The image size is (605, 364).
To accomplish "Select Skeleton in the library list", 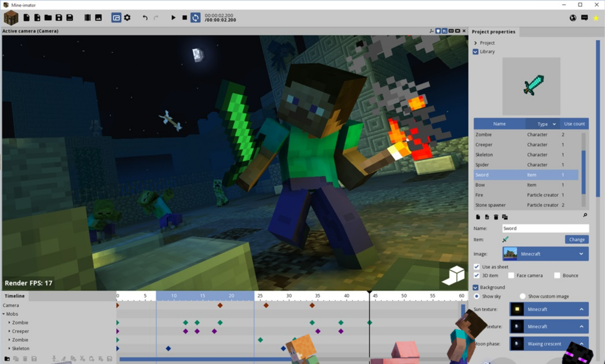I will pyautogui.click(x=526, y=155).
